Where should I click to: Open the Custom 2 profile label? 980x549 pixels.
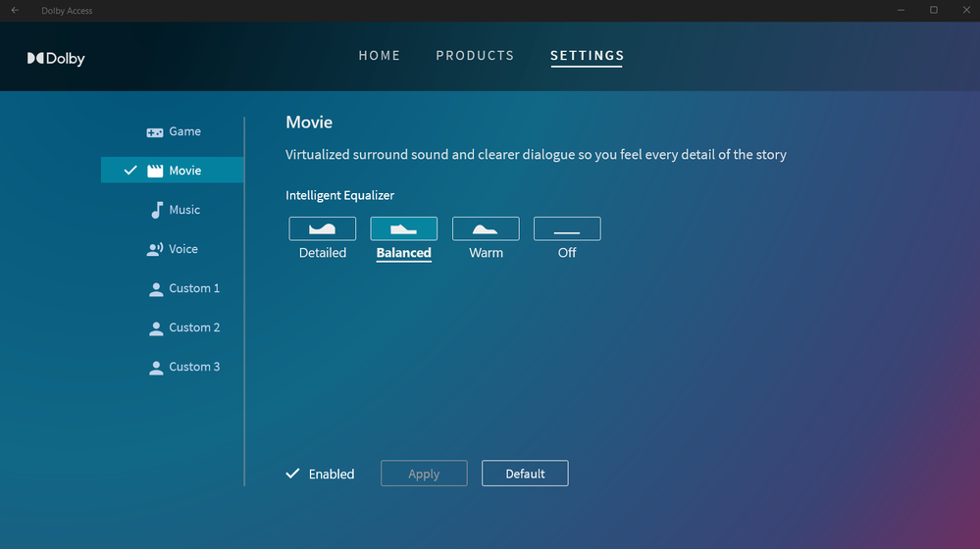coord(194,327)
